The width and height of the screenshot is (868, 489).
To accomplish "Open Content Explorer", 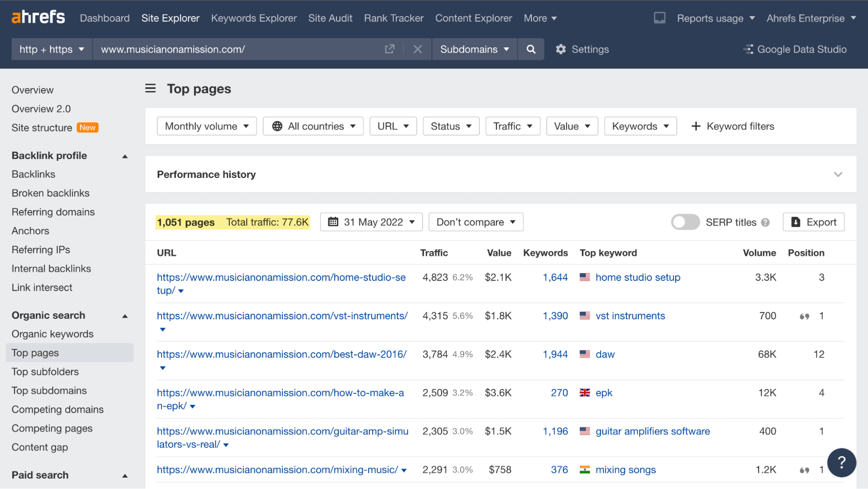I will click(x=474, y=18).
